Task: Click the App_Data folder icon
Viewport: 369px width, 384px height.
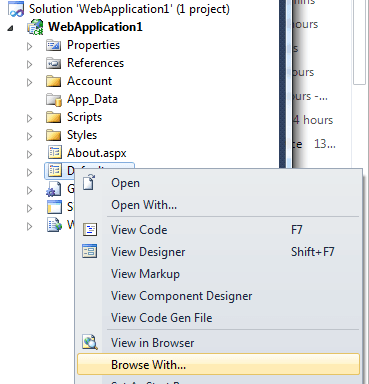Action: point(54,99)
